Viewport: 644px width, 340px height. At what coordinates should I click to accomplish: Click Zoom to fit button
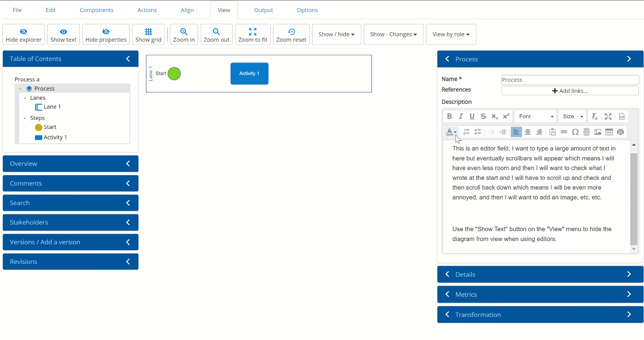point(253,35)
